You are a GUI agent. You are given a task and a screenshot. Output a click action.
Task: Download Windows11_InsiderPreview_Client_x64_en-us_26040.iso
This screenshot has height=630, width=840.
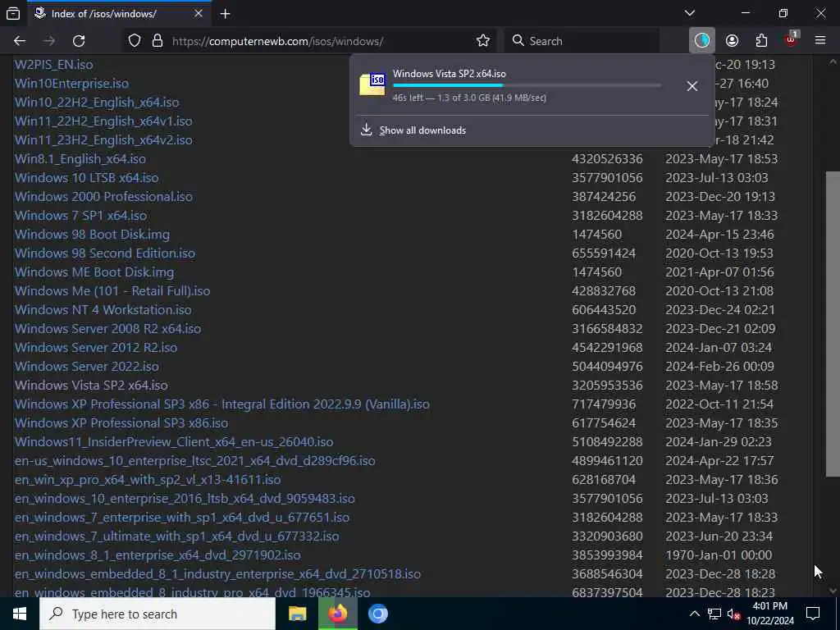click(174, 442)
